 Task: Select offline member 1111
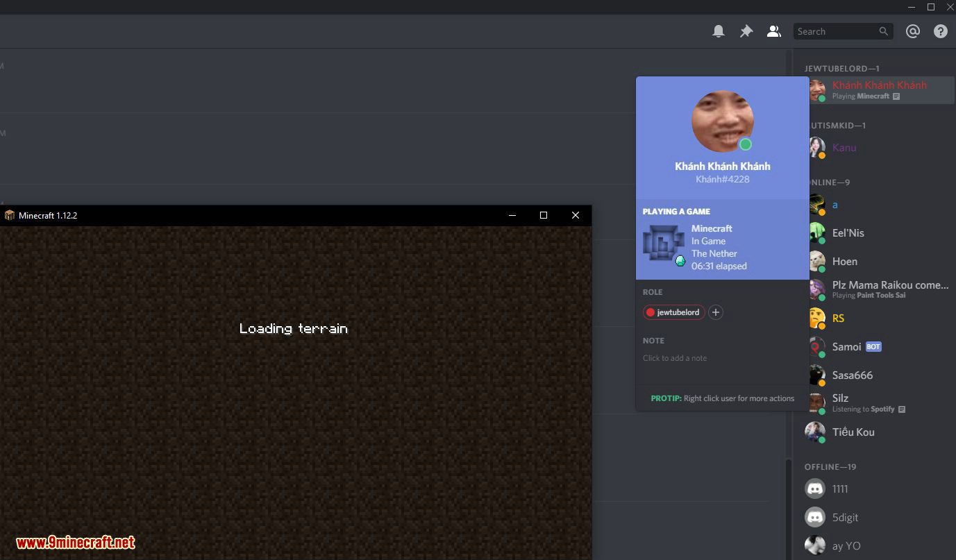click(878, 489)
